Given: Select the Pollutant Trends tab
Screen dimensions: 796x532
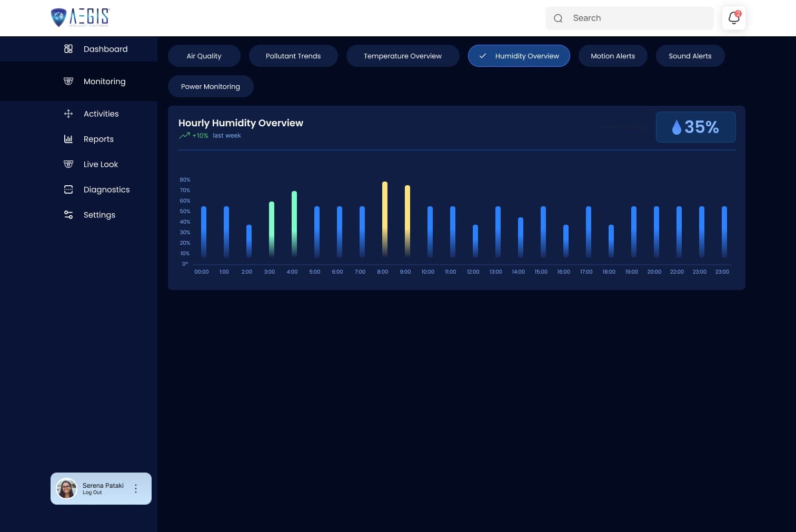Looking at the screenshot, I should pos(293,56).
